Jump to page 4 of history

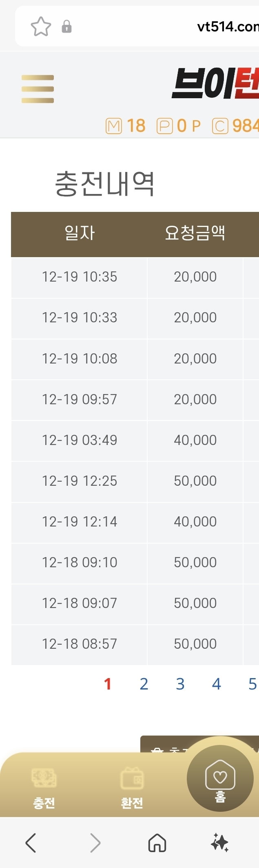pos(217,684)
